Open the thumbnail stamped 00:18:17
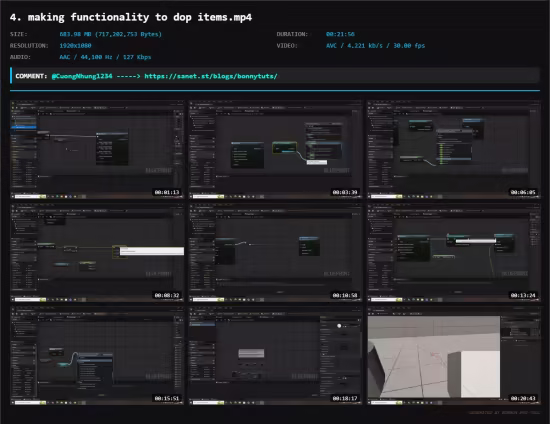This screenshot has width=550, height=424. 275,356
